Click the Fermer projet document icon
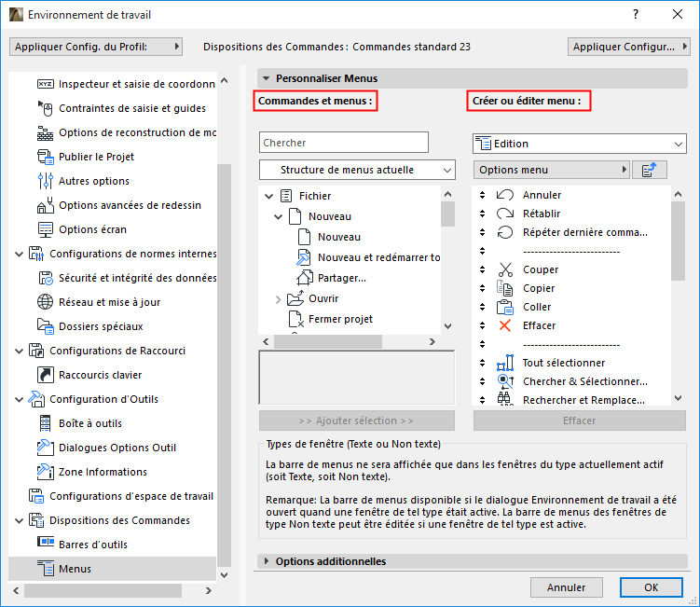Screen dimensions: 700x607 [296, 319]
